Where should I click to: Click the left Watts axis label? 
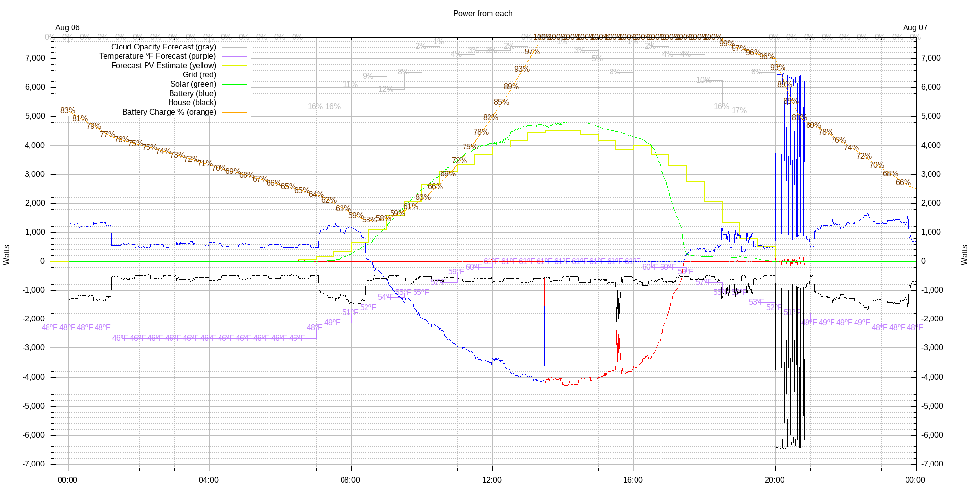point(7,255)
